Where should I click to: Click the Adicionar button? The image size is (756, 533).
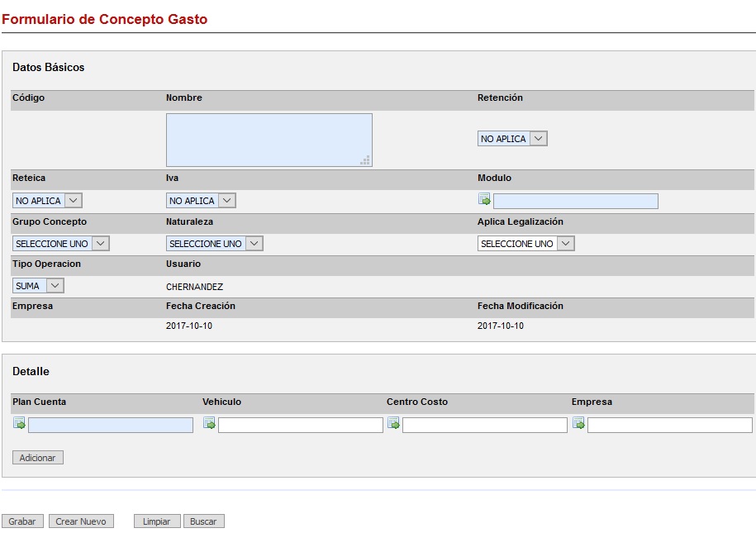coord(38,458)
